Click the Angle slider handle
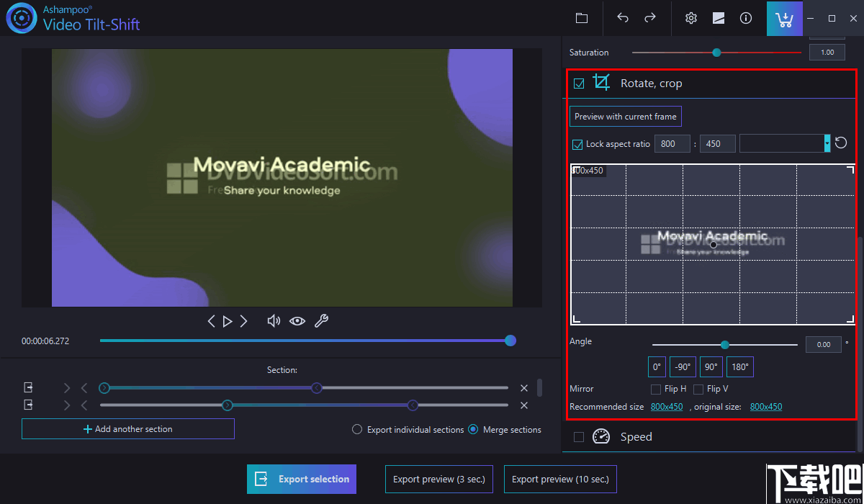This screenshot has height=504, width=864. (725, 345)
